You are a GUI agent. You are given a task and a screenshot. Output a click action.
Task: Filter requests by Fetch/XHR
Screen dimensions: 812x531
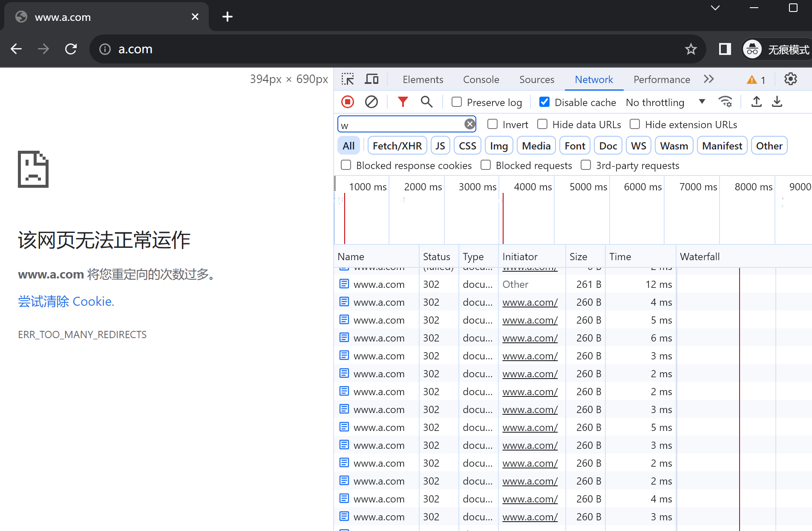tap(397, 146)
